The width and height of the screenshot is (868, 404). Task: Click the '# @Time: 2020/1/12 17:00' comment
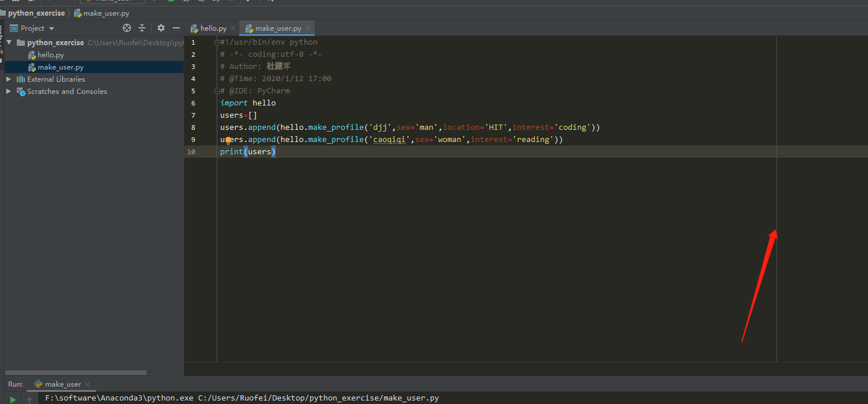(x=276, y=79)
